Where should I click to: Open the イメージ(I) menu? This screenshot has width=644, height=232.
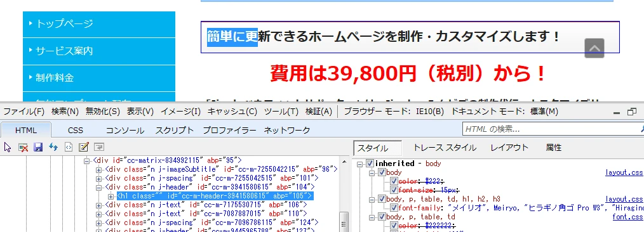click(x=181, y=112)
